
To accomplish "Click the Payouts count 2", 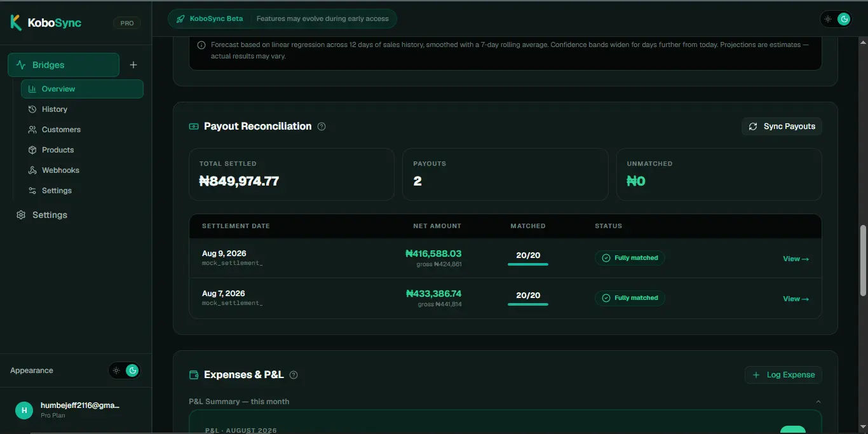I will point(417,181).
